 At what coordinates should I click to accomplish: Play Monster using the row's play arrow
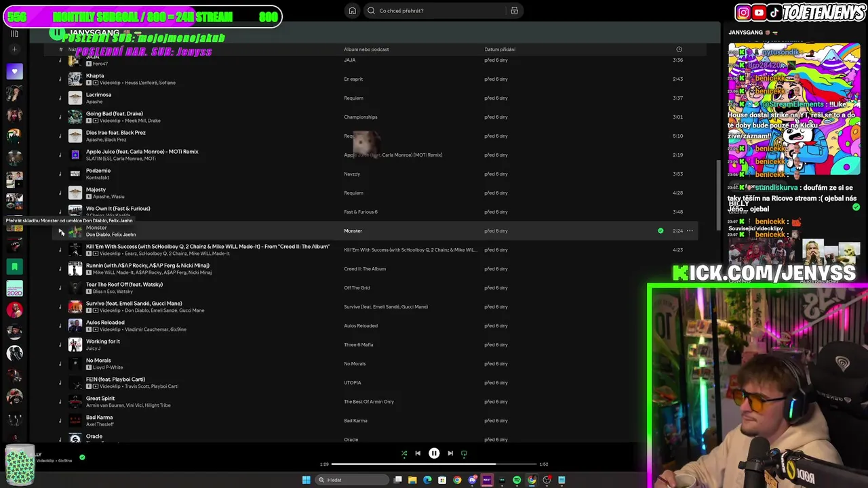61,232
